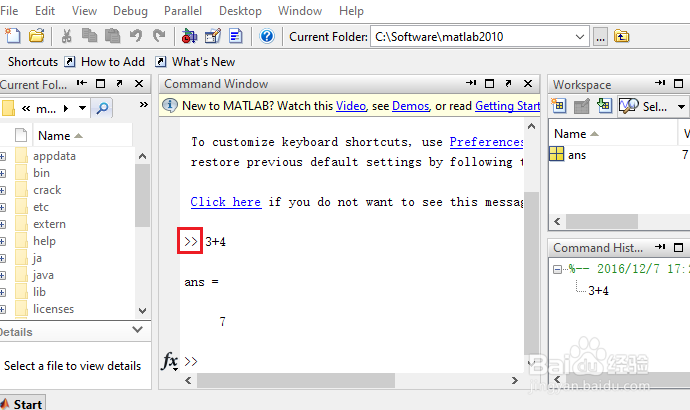Click browse for folder ellipsis button
The image size is (690, 410).
pos(600,37)
